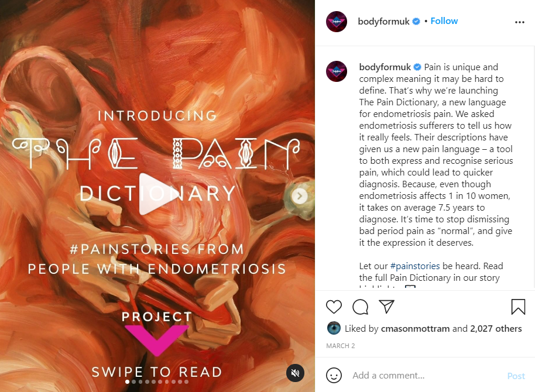Open the bodyformuk username in header
The height and width of the screenshot is (392, 535).
click(x=383, y=22)
